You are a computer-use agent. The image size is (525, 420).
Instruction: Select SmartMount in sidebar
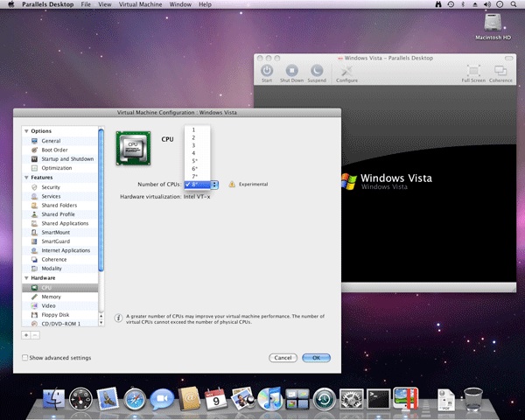click(59, 232)
